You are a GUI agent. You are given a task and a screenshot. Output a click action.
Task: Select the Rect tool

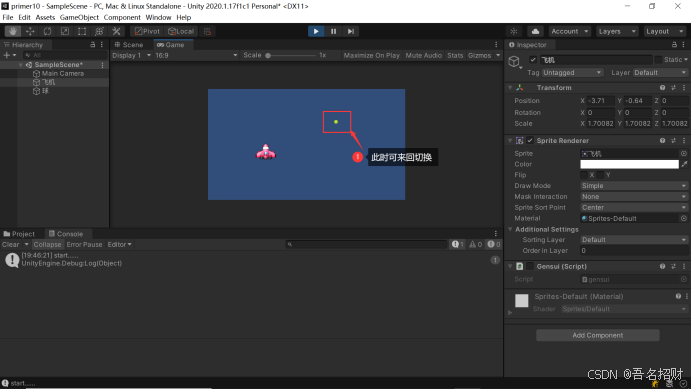tap(82, 31)
